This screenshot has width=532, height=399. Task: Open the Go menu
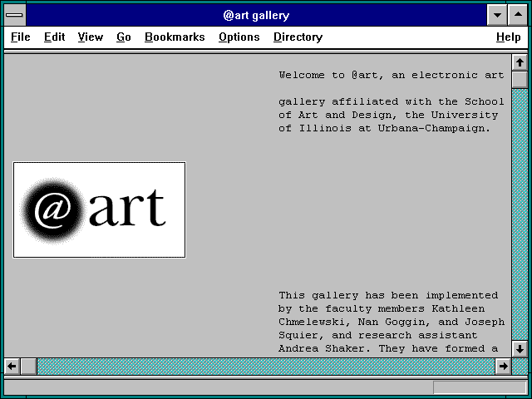(x=124, y=37)
